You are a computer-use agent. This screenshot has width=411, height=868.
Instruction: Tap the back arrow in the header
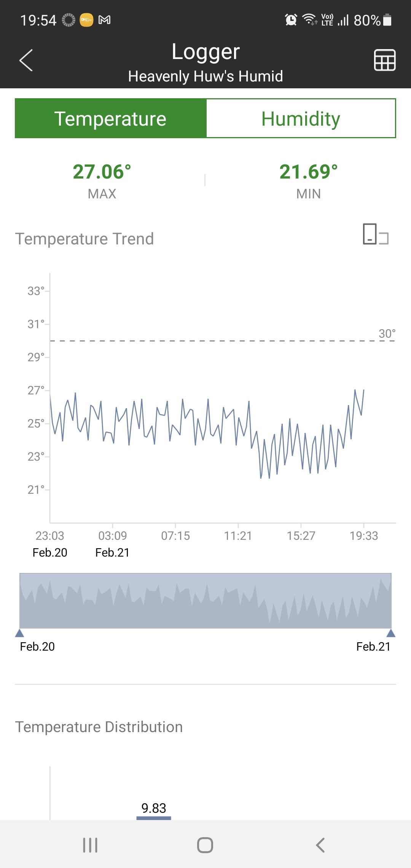[x=26, y=60]
